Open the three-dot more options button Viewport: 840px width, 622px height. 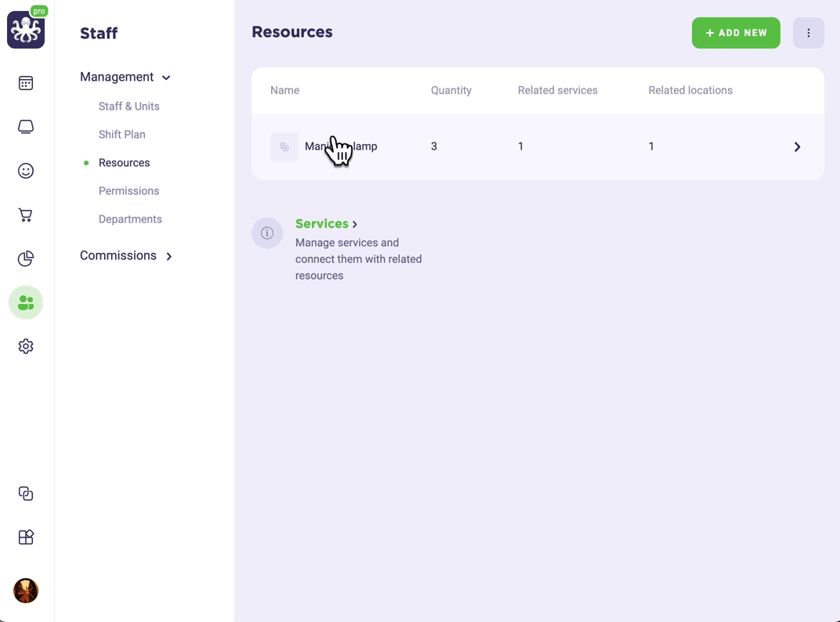(x=809, y=33)
